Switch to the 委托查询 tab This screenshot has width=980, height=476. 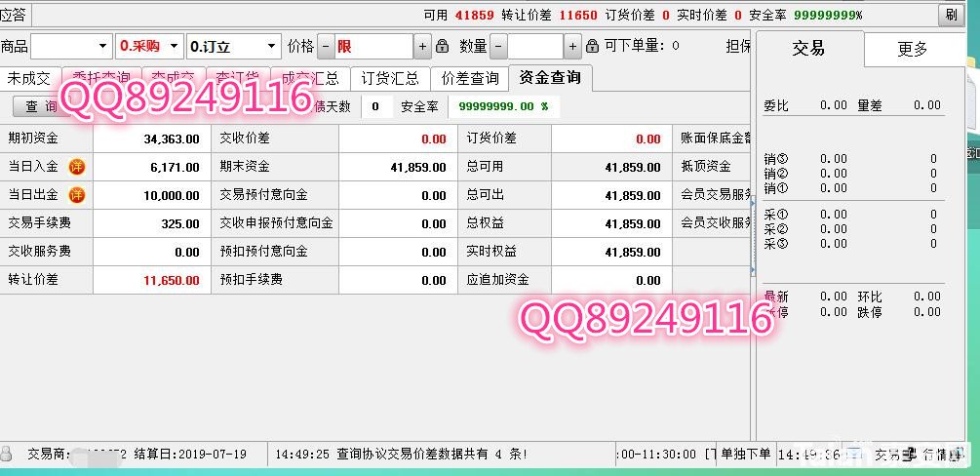click(x=101, y=78)
